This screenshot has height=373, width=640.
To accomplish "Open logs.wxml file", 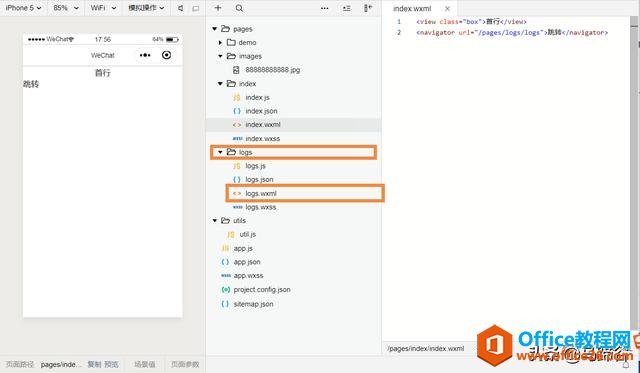I will point(261,193).
